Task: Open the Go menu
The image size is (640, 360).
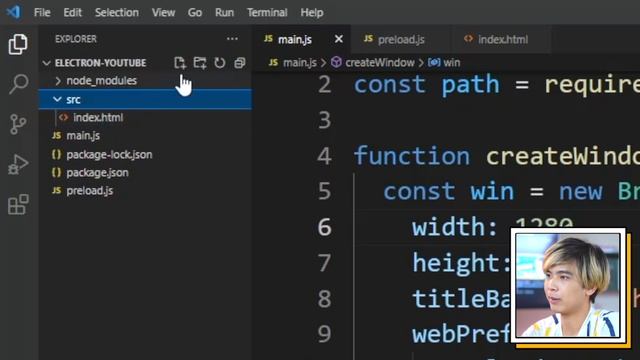Action: 195,13
